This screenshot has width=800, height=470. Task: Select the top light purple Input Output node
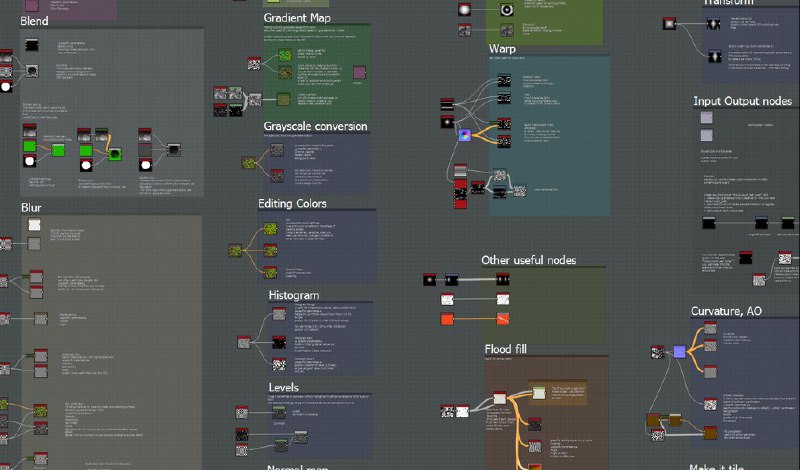(x=706, y=118)
